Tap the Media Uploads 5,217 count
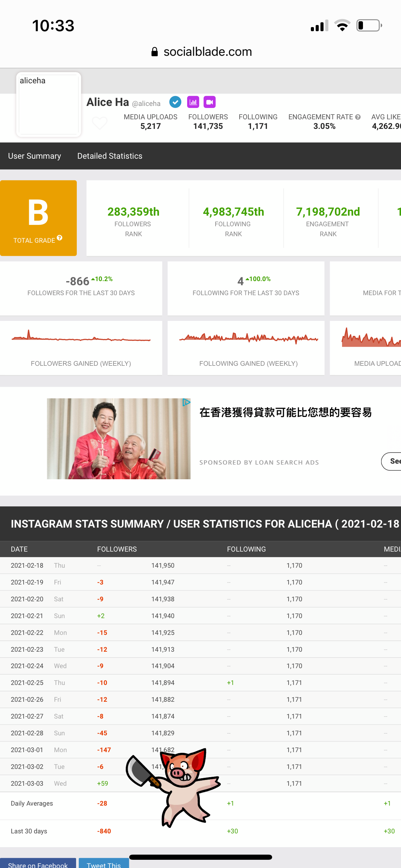The image size is (401, 868). coord(150,126)
